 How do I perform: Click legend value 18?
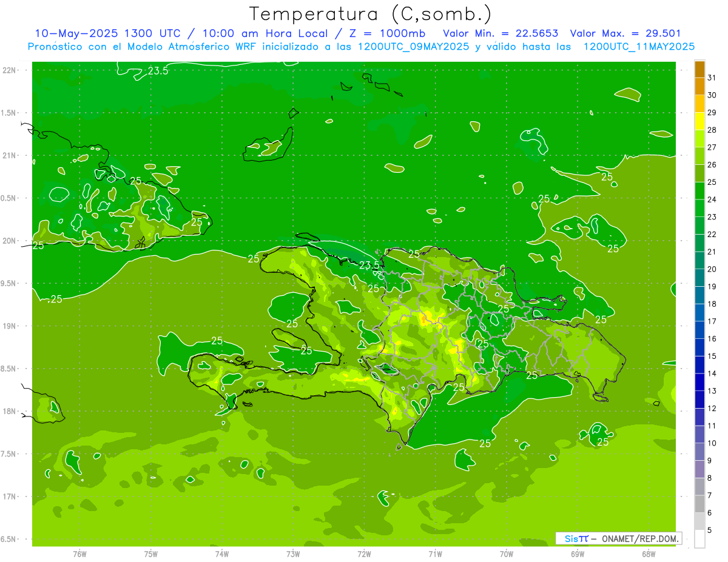click(x=712, y=304)
